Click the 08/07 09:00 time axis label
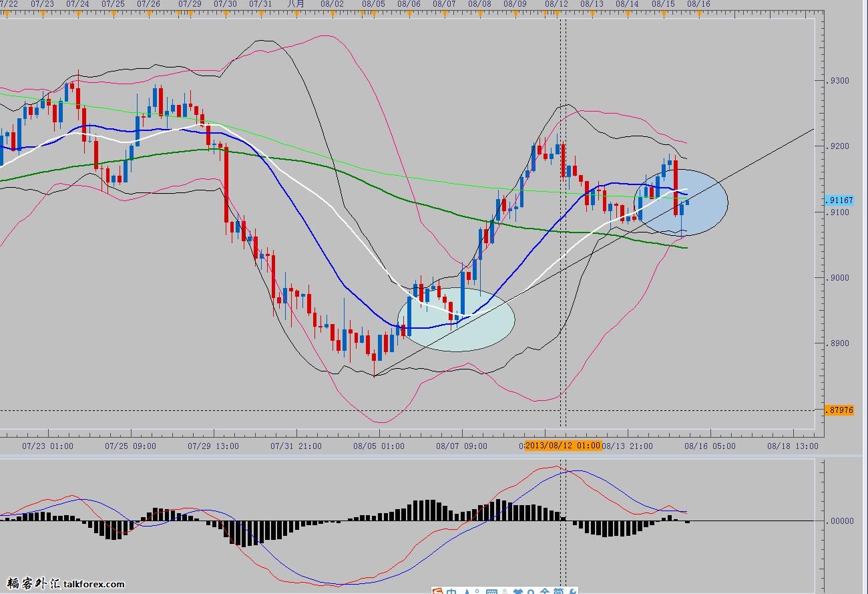Viewport: 868px width, 594px height. (x=461, y=446)
